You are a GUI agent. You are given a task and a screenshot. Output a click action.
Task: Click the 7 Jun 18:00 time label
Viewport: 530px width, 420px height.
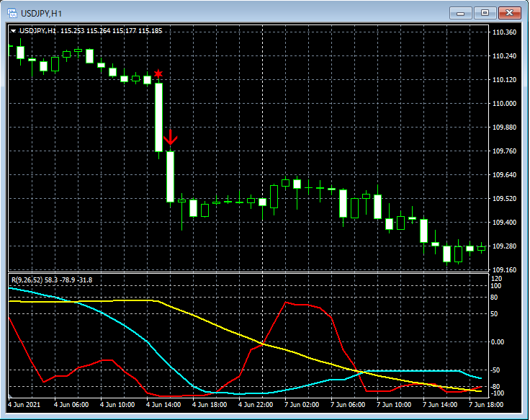coord(486,405)
